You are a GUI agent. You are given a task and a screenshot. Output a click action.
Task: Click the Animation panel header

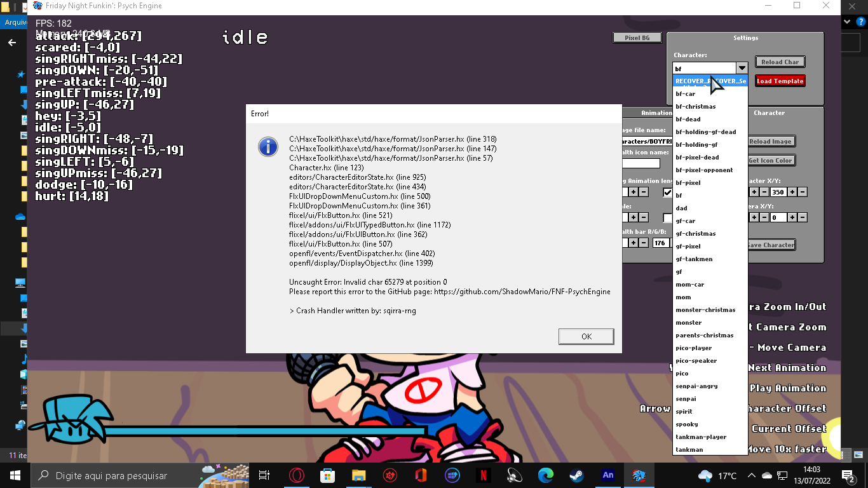click(656, 113)
